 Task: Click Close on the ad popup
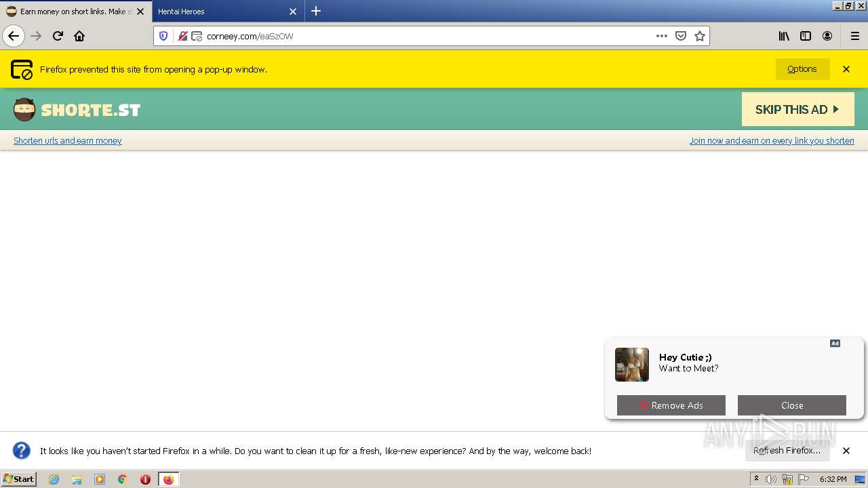pyautogui.click(x=792, y=405)
